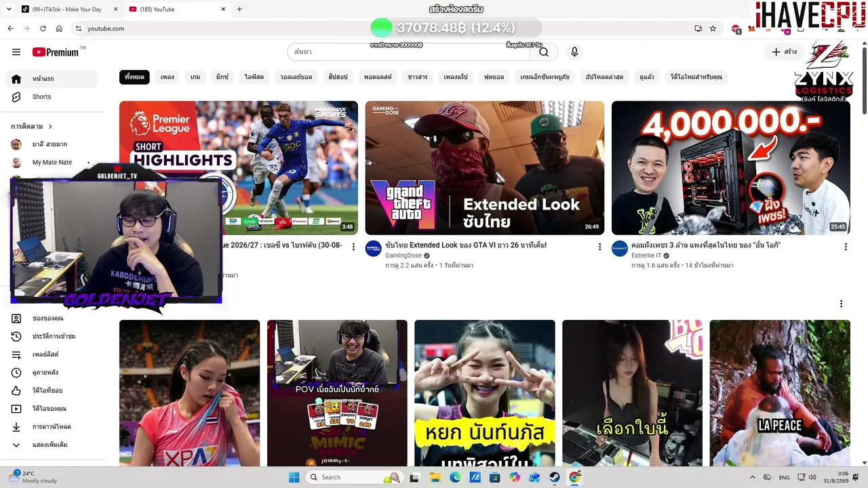The width and height of the screenshot is (868, 488).
Task: Open เพลย์ลิสต์ playlists in sidebar
Action: [53, 354]
